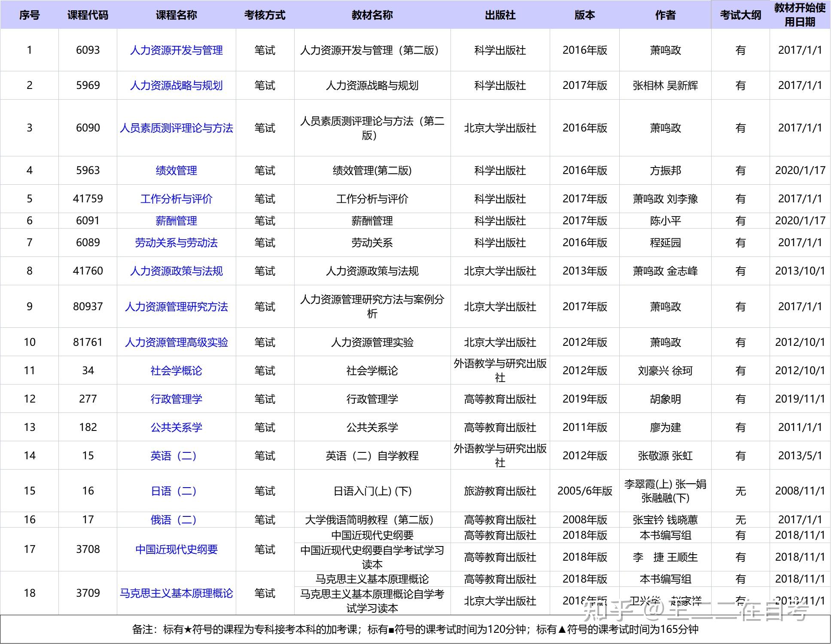Select textbook cell 日语入门(上) (下)
The width and height of the screenshot is (831, 644).
click(x=372, y=491)
